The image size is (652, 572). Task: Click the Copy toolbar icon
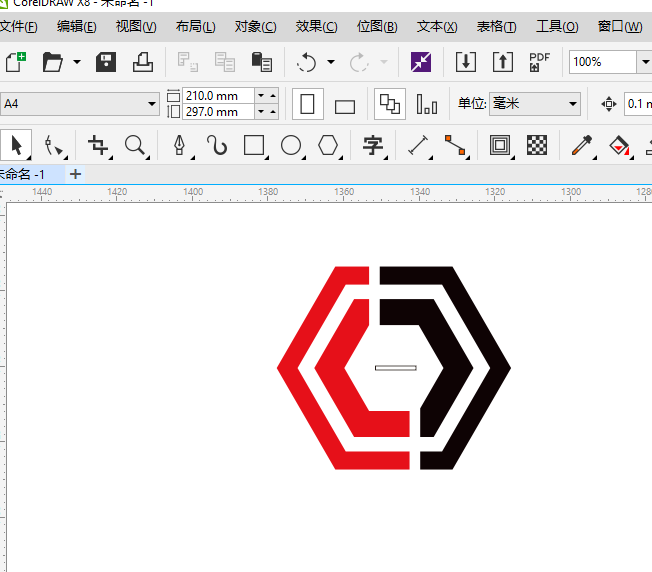pos(225,62)
